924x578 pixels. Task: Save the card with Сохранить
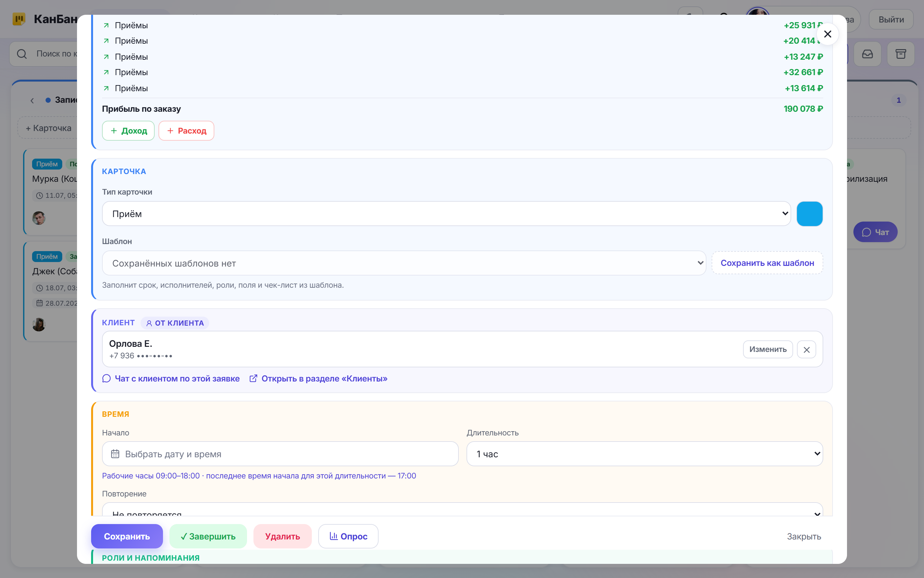point(127,536)
